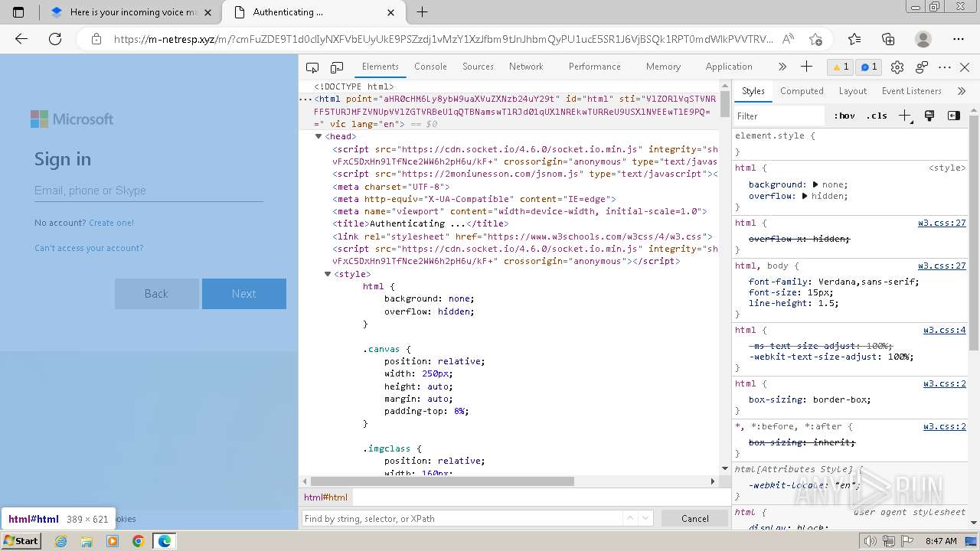Expand the background property value triangle
This screenshot has height=551, width=980.
click(x=815, y=184)
